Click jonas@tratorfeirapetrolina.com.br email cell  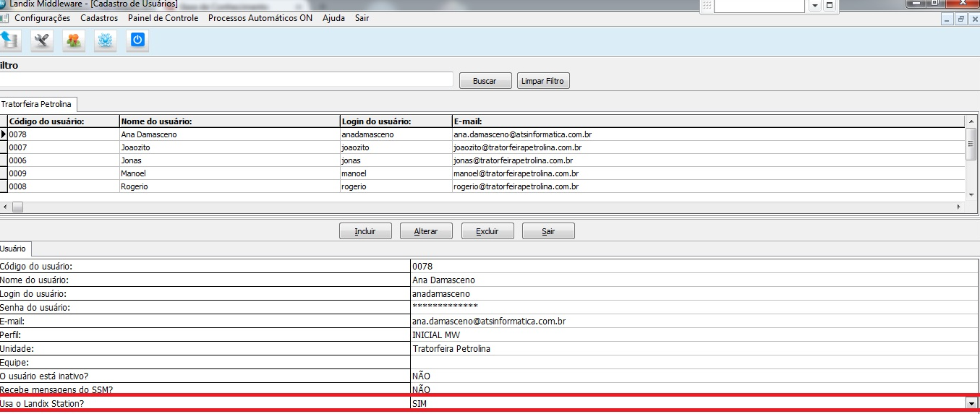tap(709, 160)
